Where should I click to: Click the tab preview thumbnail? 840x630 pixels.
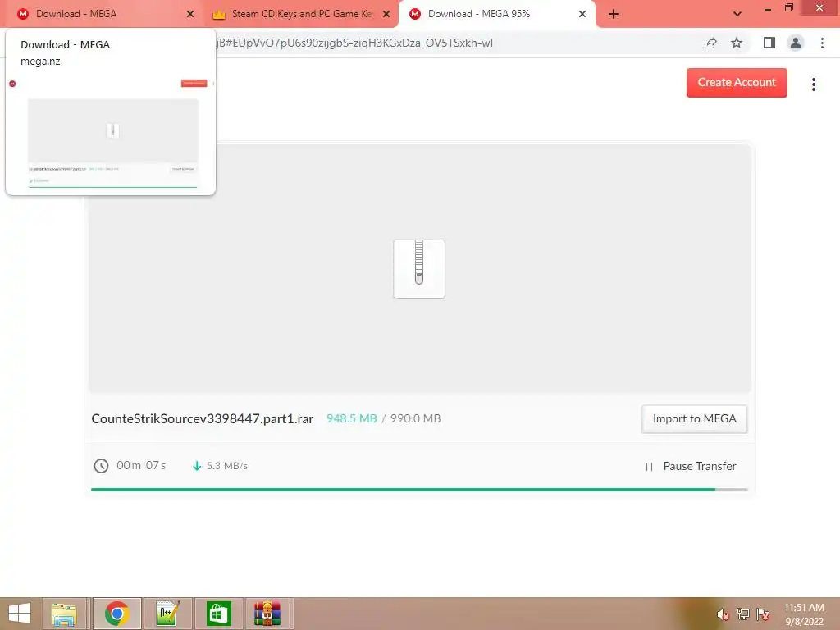112,134
